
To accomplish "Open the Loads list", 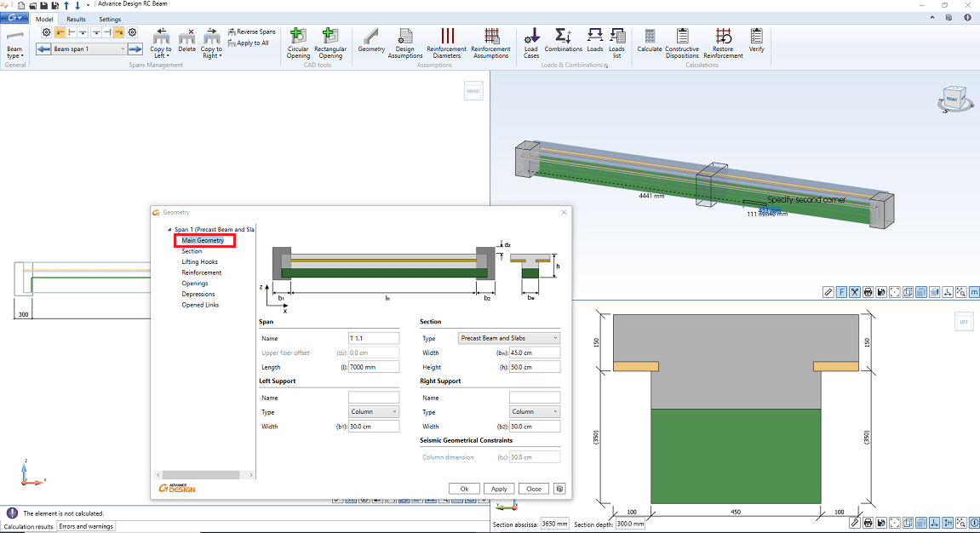I will coord(617,43).
